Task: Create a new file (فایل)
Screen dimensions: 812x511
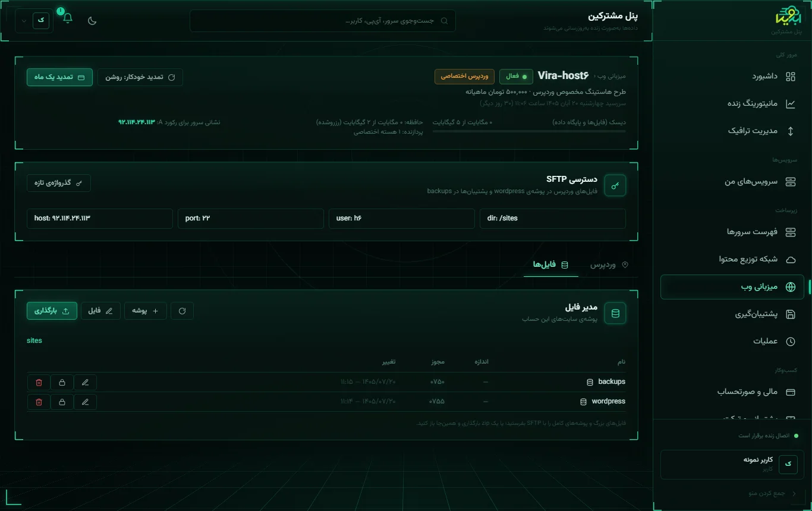Action: tap(100, 311)
